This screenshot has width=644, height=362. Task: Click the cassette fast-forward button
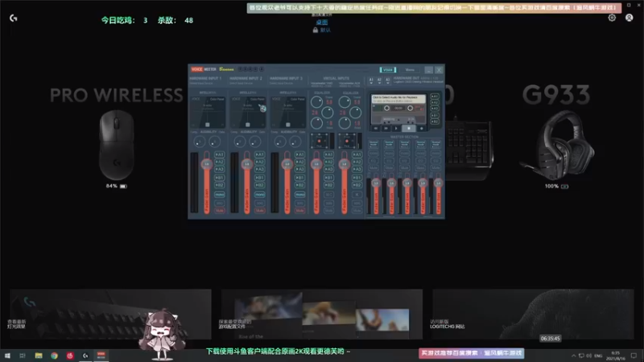[386, 129]
